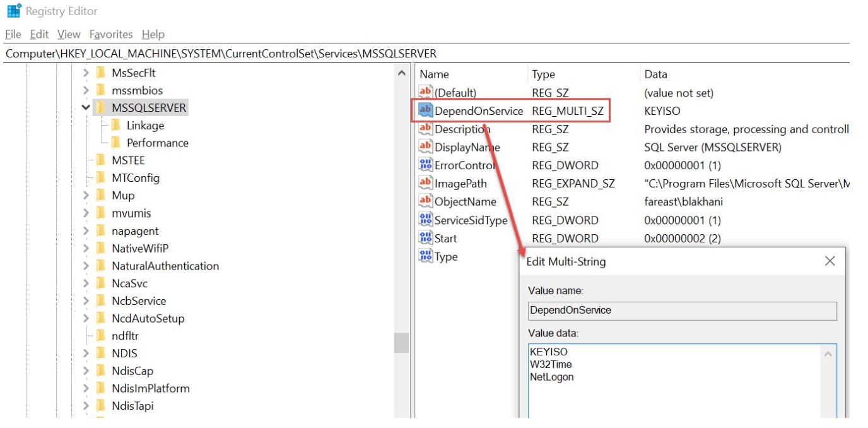Select the Start DWORD binary icon
This screenshot has height=428, width=868.
pos(426,239)
